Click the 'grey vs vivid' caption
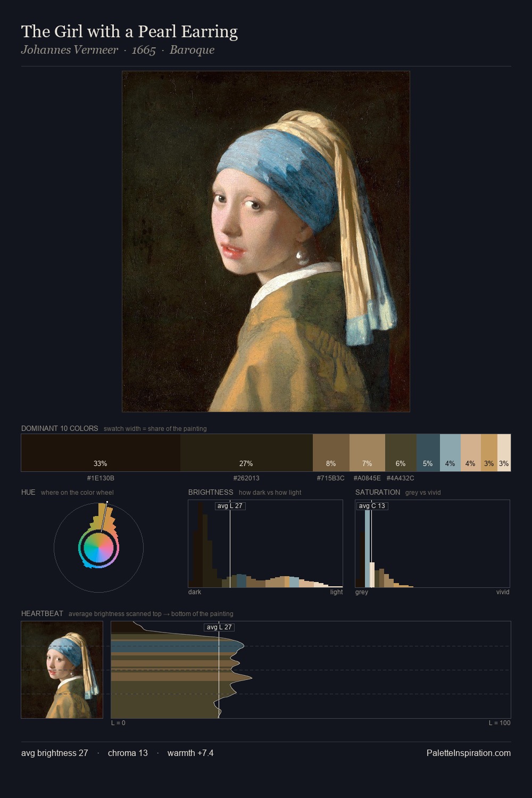The height and width of the screenshot is (798, 532). (423, 493)
